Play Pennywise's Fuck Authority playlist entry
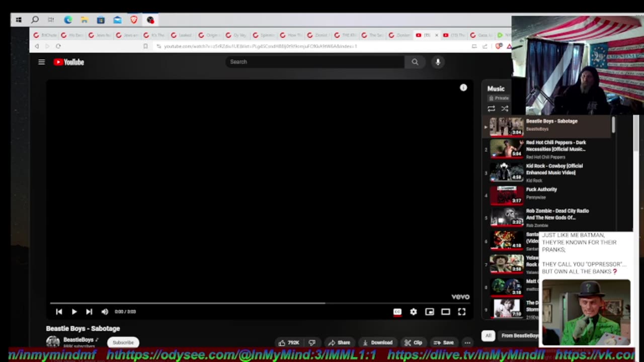The height and width of the screenshot is (362, 644). click(547, 195)
